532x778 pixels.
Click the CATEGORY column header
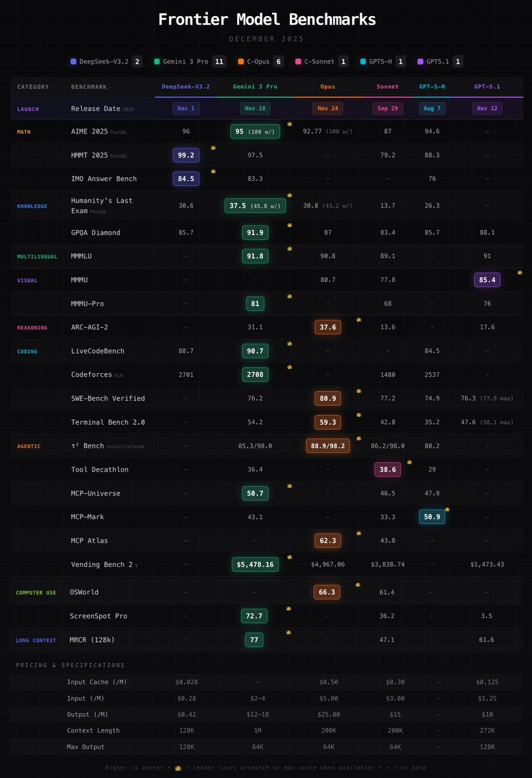tap(33, 87)
